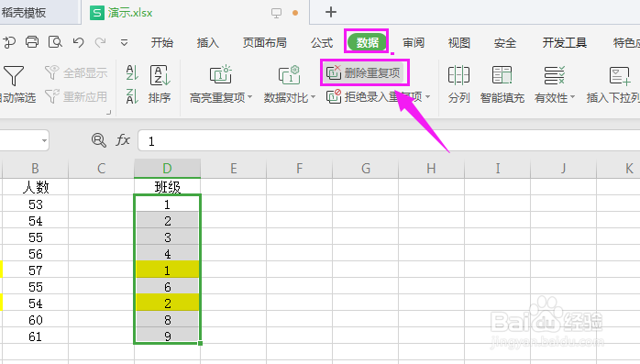640x364 pixels.
Task: Click the plus new tab button
Action: 331,12
